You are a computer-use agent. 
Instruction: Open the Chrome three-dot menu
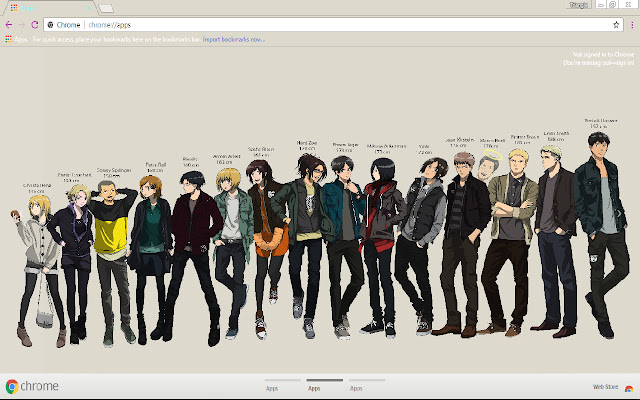(632, 25)
